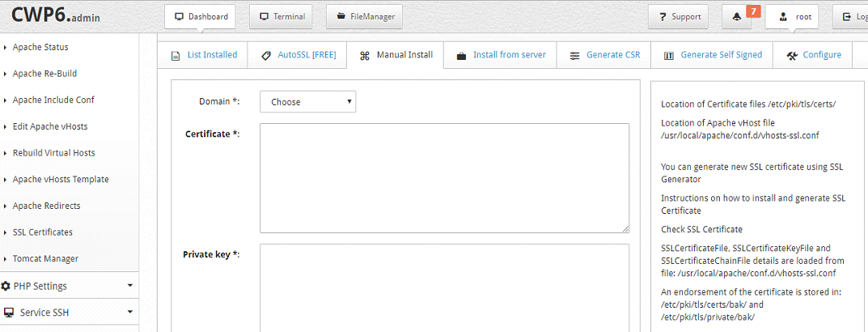This screenshot has height=332, width=868.
Task: Open the Dashboard button
Action: coord(200,17)
